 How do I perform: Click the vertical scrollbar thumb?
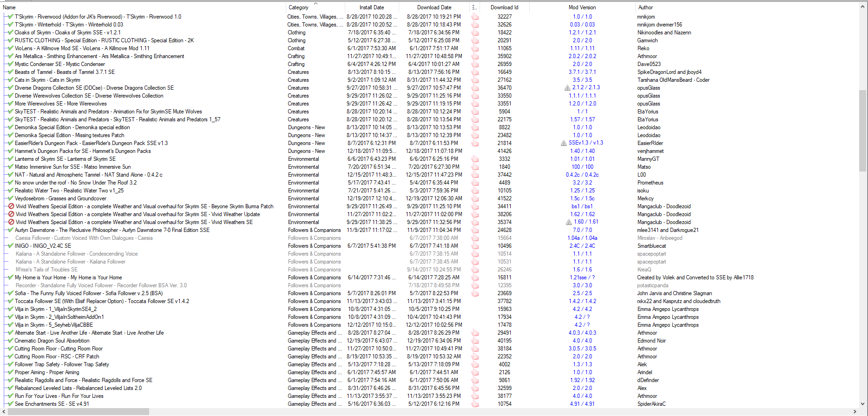click(x=863, y=131)
